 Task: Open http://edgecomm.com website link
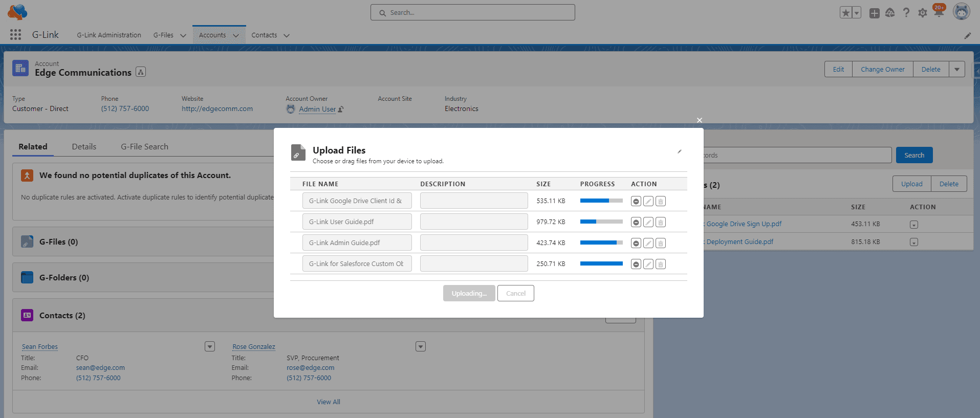click(217, 109)
